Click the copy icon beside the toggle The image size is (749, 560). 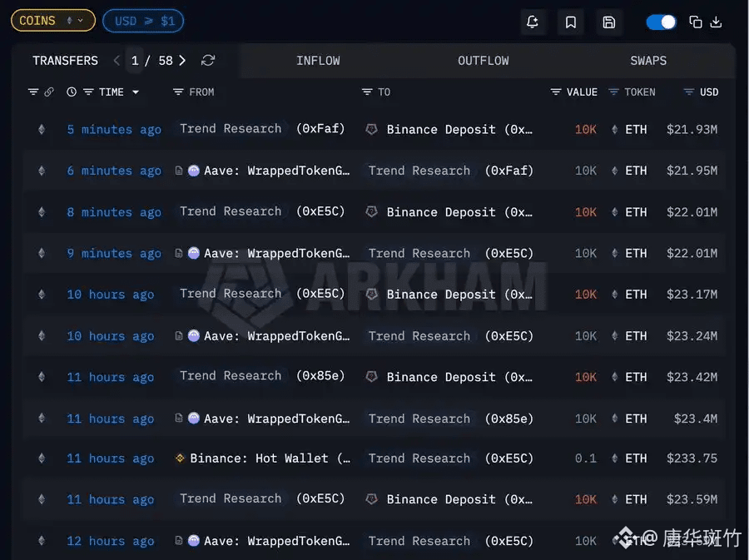click(x=696, y=22)
